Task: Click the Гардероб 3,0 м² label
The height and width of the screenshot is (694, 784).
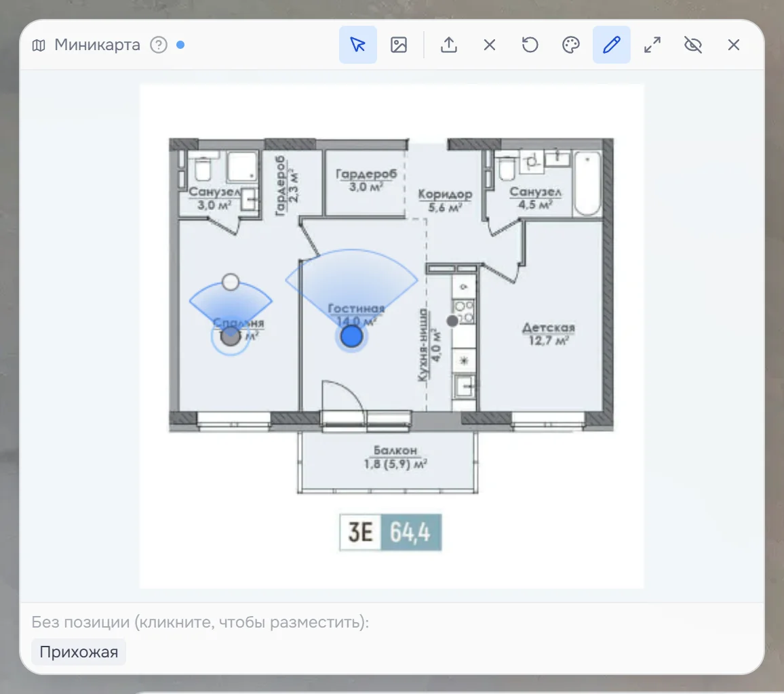Action: [366, 180]
